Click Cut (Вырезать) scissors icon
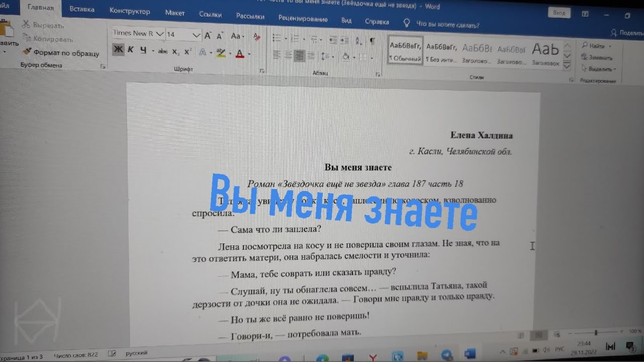 (x=26, y=24)
